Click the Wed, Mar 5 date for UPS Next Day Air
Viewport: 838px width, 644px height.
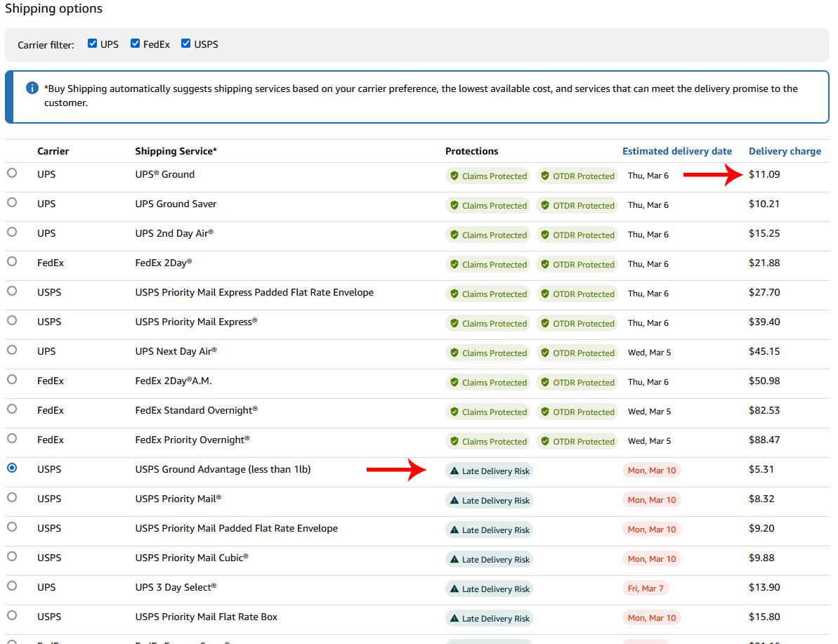[649, 353]
